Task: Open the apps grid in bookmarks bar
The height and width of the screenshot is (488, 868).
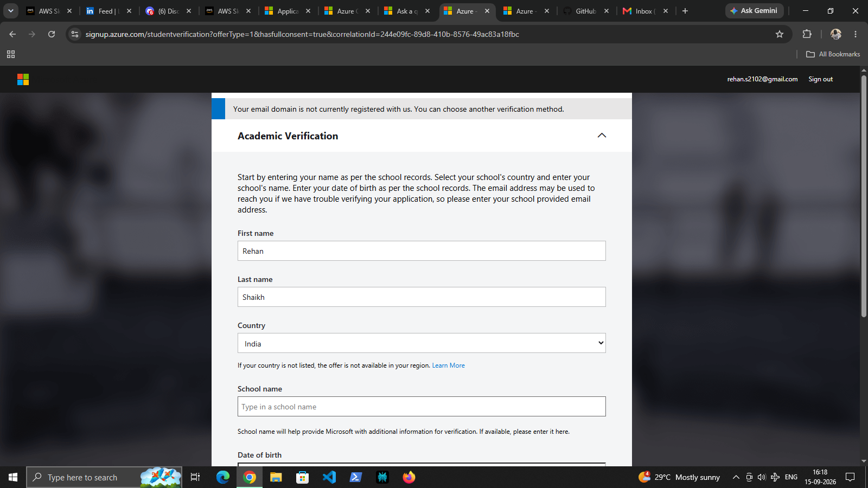Action: pos(11,54)
